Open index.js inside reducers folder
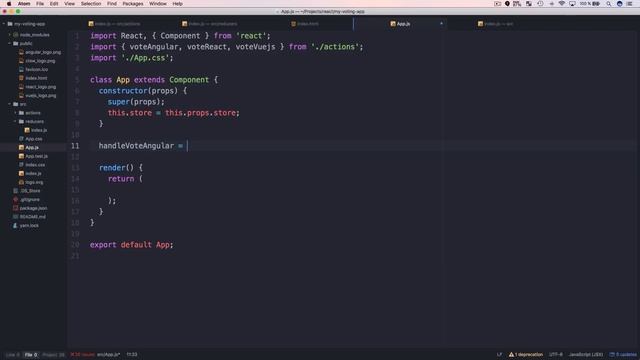This screenshot has height=360, width=640. pyautogui.click(x=39, y=130)
